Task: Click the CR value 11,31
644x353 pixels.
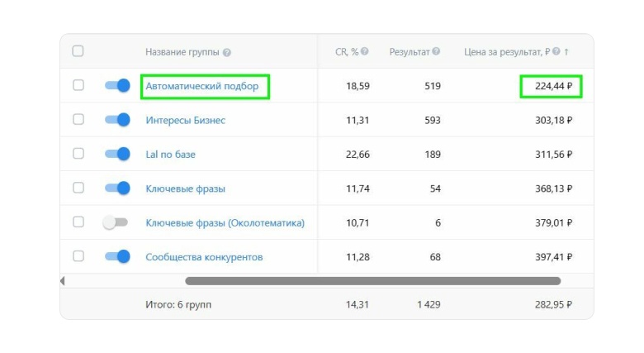Action: 358,120
